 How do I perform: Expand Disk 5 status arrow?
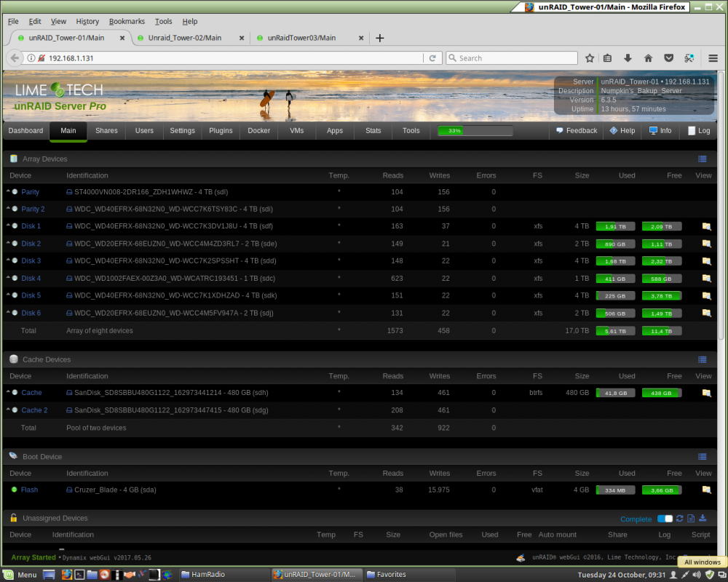pos(8,294)
